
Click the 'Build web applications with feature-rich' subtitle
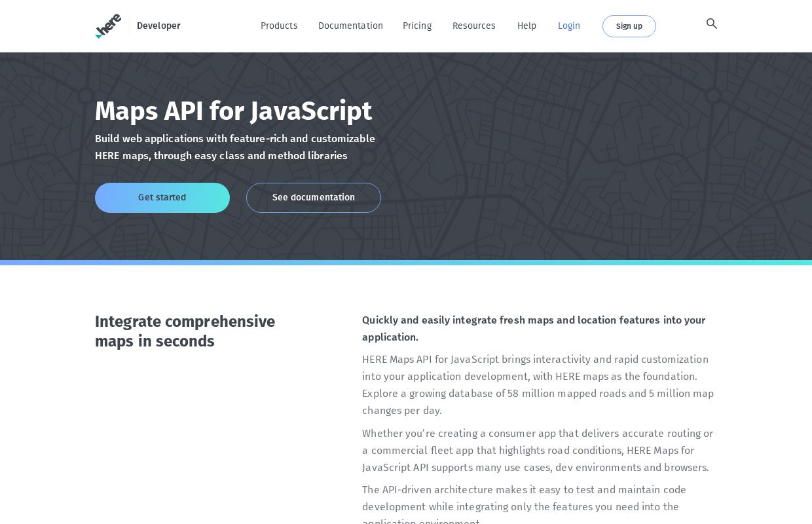coord(235,147)
